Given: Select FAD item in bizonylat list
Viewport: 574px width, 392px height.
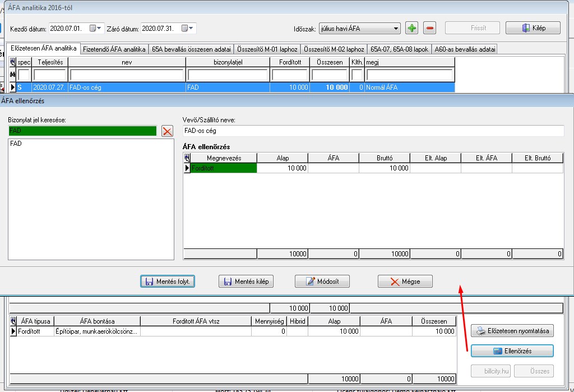Looking at the screenshot, I should (16, 144).
